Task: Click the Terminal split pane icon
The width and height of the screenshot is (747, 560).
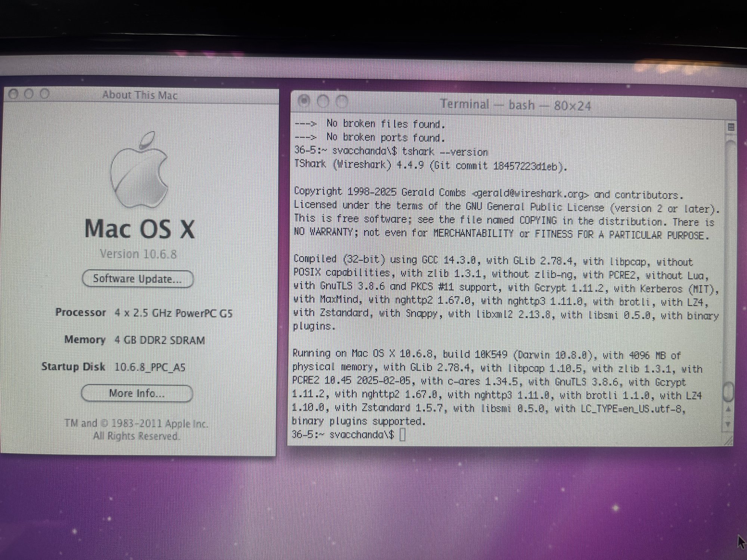Action: coord(731,127)
